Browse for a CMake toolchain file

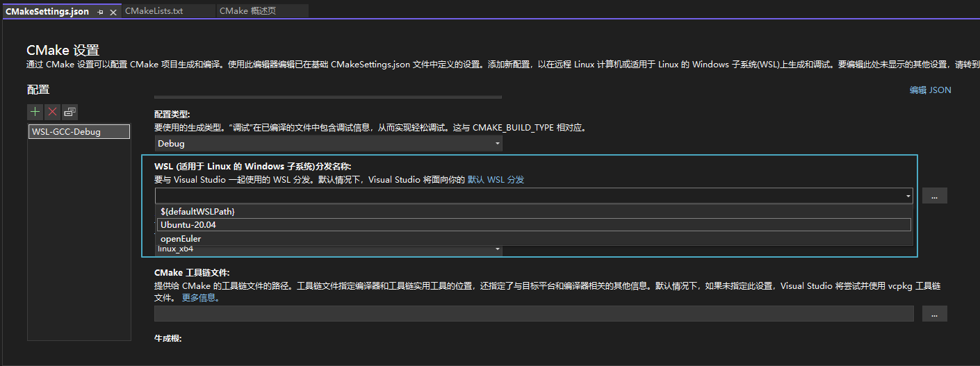point(935,314)
